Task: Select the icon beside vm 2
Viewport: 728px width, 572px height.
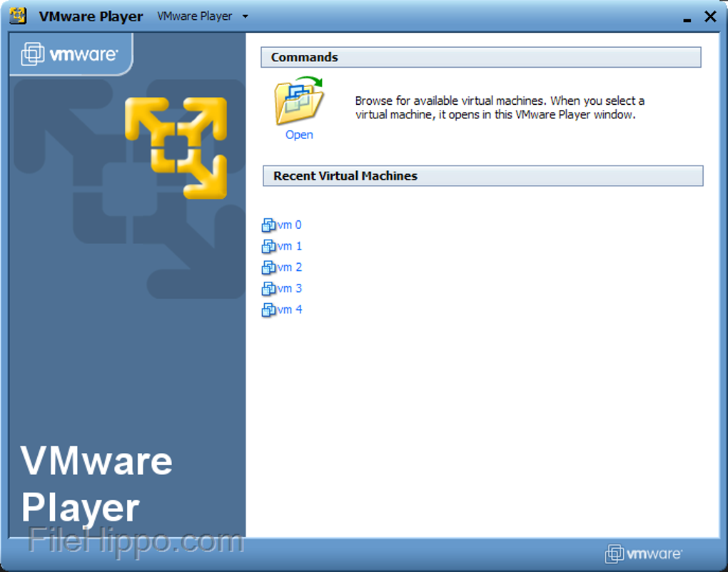Action: [269, 268]
